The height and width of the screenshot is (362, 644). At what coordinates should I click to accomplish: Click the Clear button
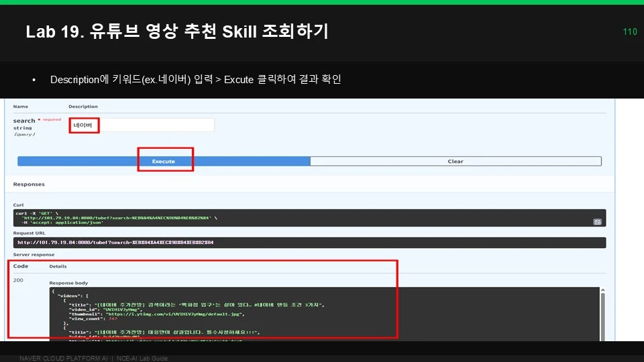456,162
